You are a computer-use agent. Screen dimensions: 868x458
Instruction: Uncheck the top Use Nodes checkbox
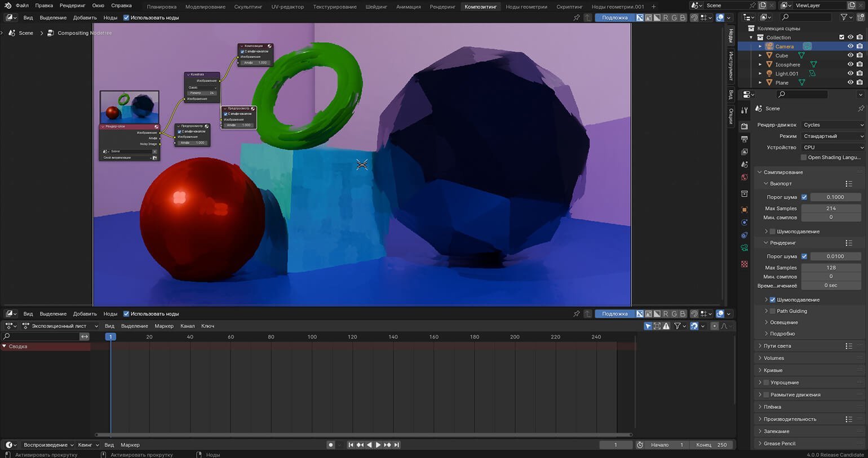[x=126, y=17]
